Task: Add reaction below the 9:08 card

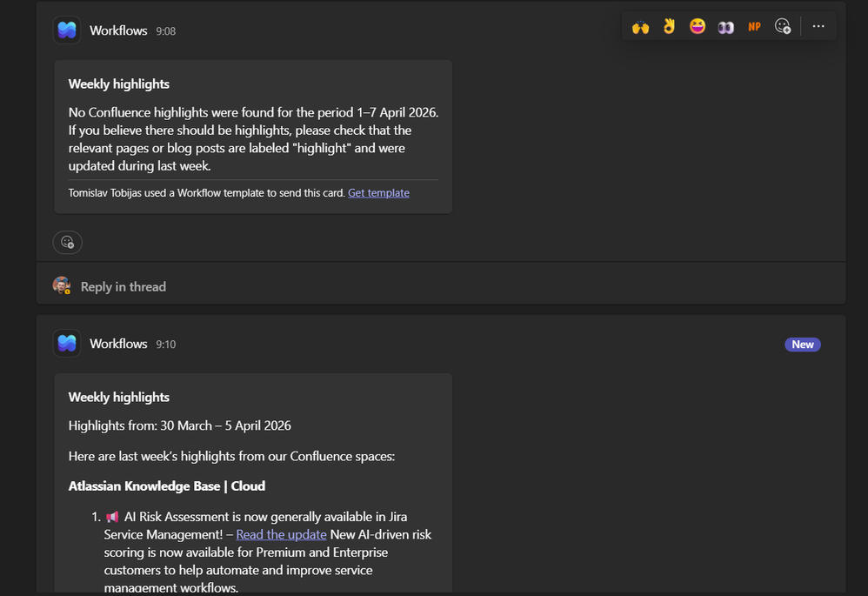Action: pos(68,242)
